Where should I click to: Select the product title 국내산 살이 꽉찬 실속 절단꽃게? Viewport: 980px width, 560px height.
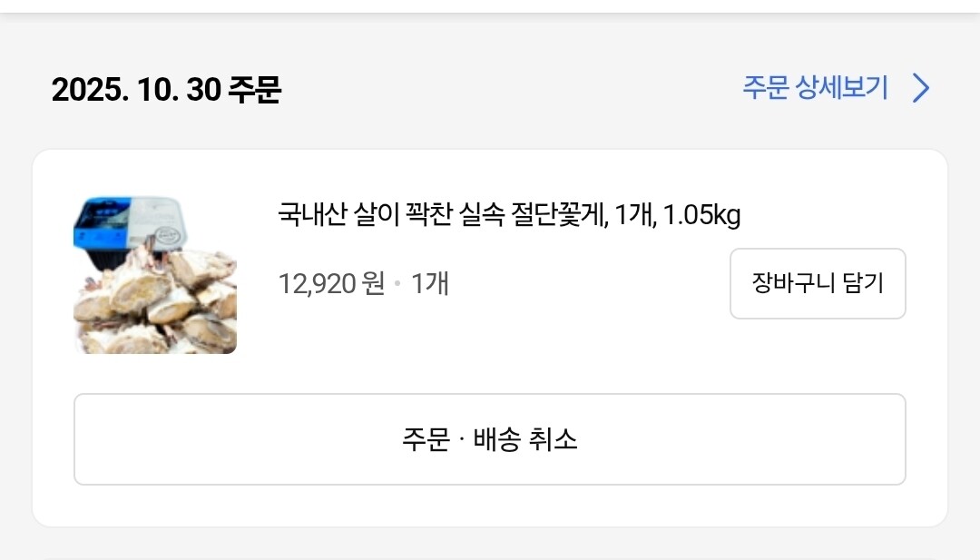439,216
